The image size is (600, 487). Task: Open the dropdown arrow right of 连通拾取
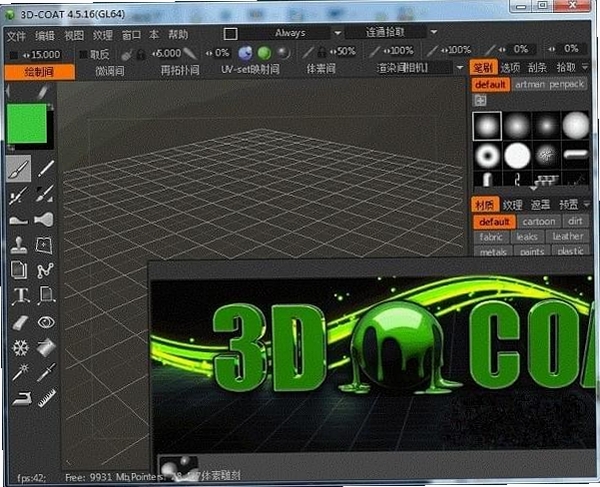click(434, 32)
